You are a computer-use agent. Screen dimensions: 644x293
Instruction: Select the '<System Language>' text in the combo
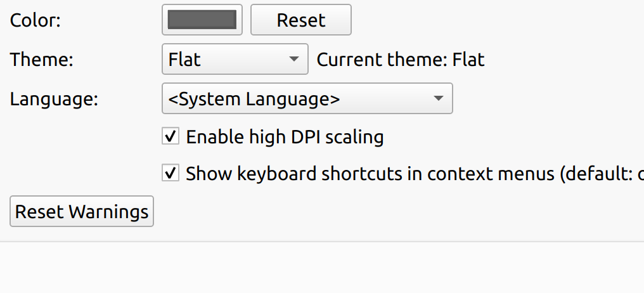[x=254, y=100]
